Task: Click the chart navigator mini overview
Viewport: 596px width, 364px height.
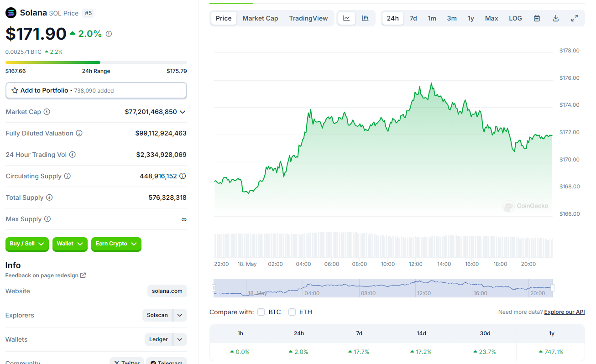Action: tap(383, 288)
